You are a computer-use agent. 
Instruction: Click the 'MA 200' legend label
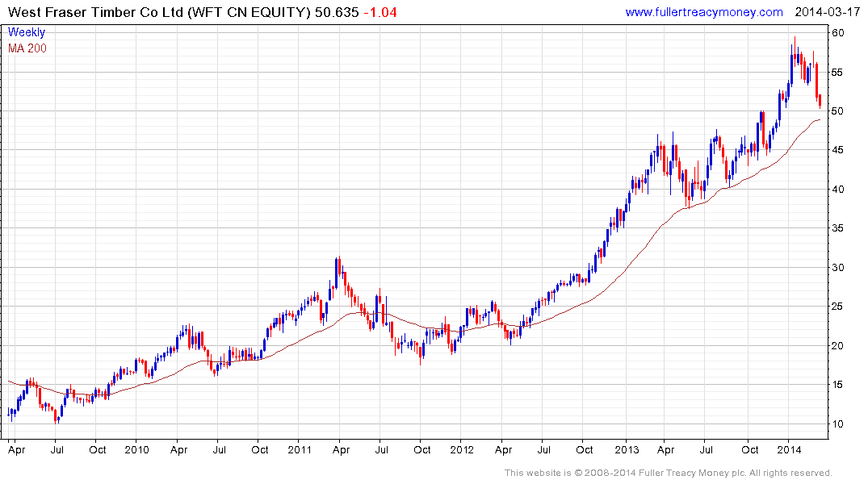tap(27, 48)
